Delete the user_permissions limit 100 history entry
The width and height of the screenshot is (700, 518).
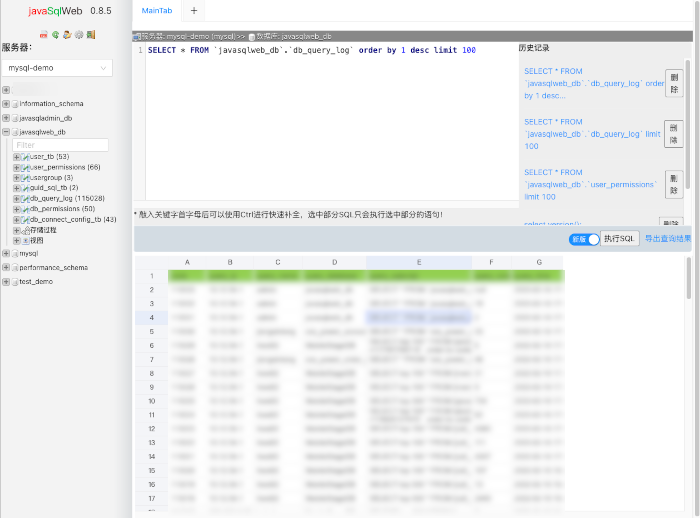[x=674, y=184]
